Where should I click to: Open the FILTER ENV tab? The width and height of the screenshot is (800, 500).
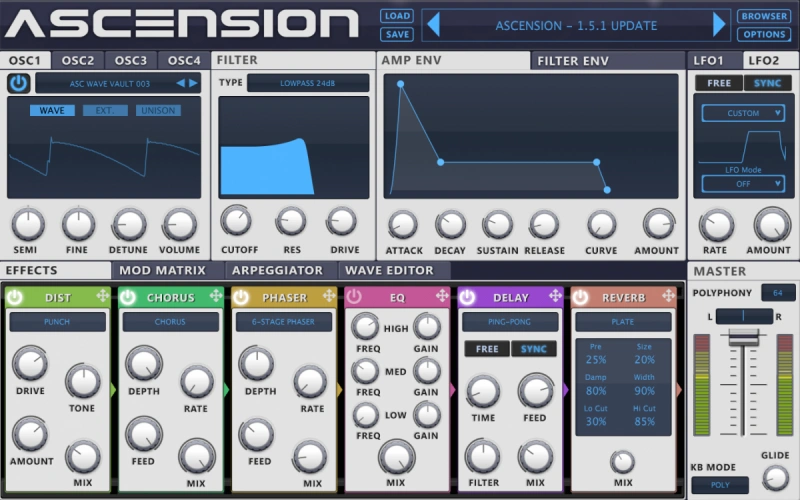click(607, 61)
